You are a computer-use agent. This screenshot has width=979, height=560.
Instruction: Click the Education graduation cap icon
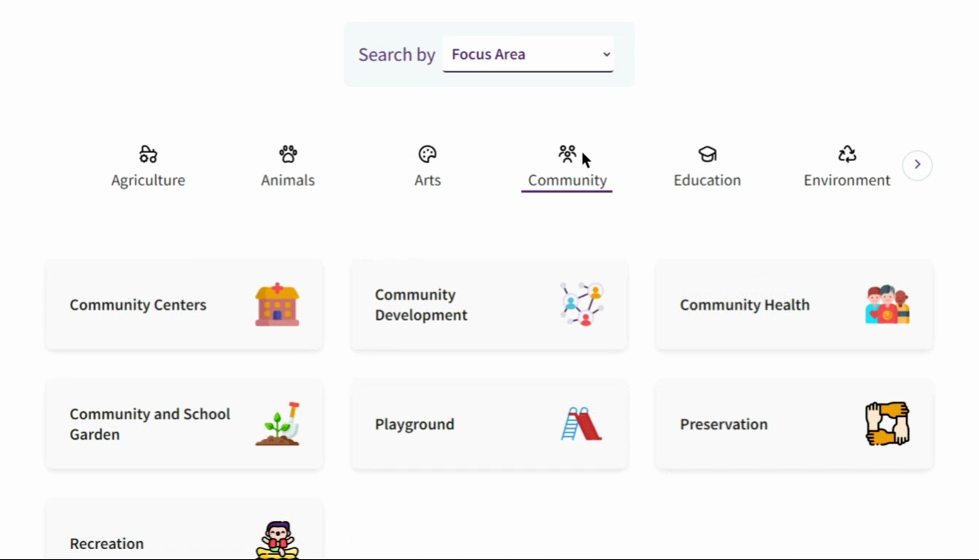pyautogui.click(x=707, y=154)
